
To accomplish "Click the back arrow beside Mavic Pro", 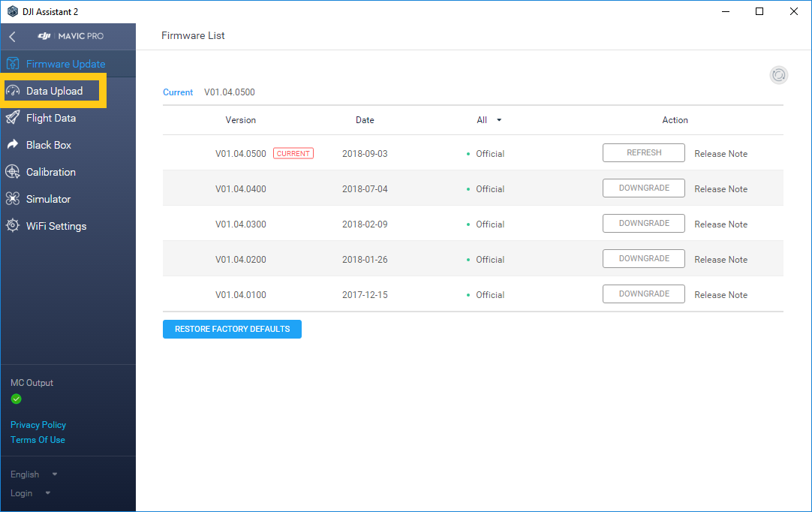I will 13,36.
